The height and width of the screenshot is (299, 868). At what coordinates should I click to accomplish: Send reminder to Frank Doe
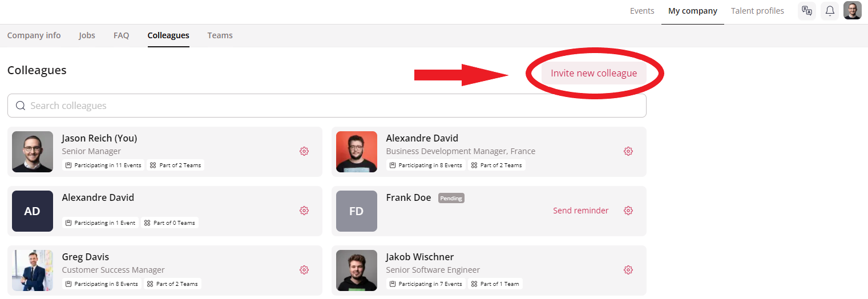[x=580, y=211]
